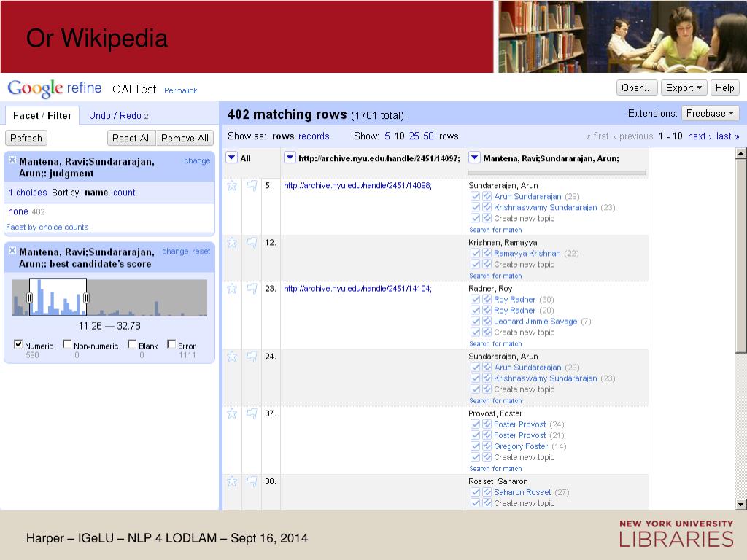Flag row 37
Image resolution: width=747 pixels, height=560 pixels.
pos(252,413)
